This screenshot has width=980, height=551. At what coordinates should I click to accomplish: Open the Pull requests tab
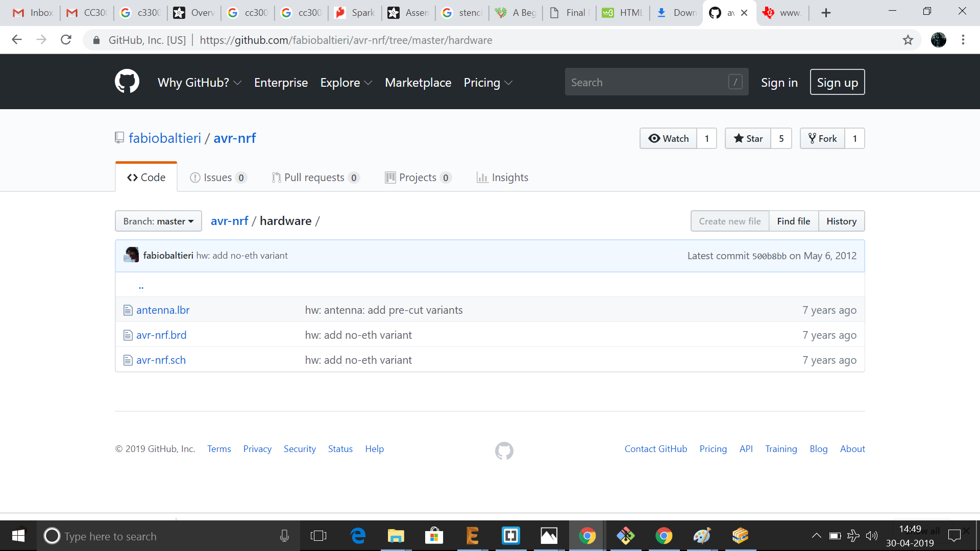pyautogui.click(x=315, y=178)
